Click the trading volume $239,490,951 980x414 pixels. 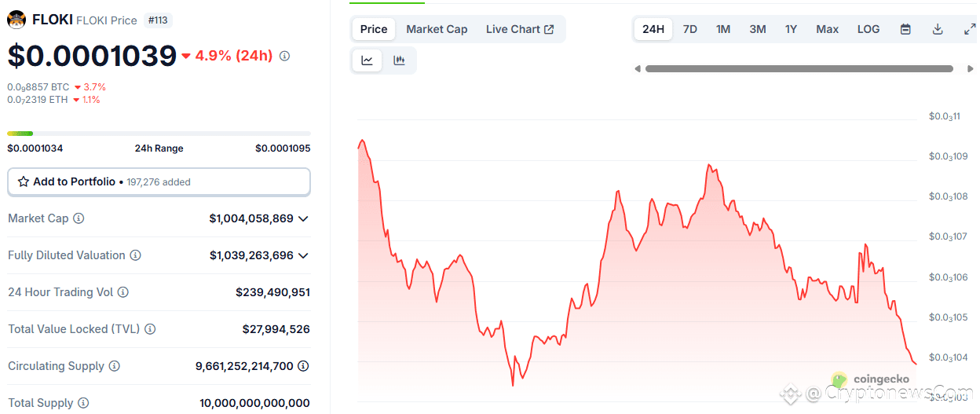pyautogui.click(x=272, y=292)
